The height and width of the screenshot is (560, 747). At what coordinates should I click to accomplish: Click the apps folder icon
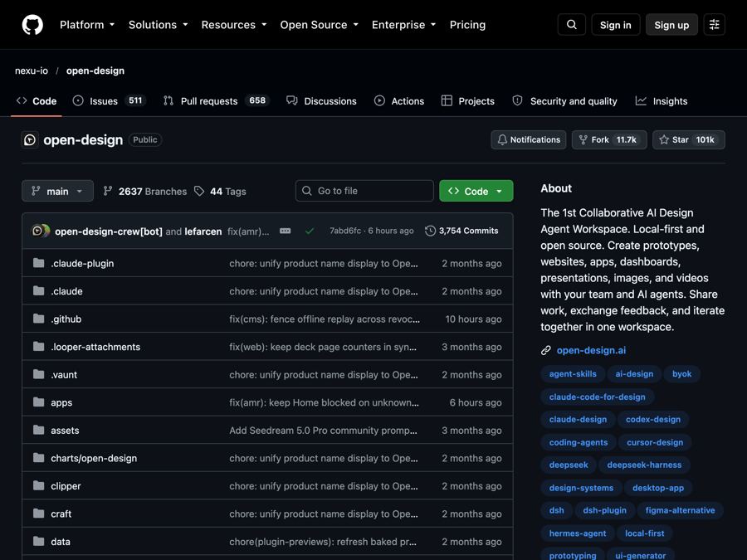38,402
